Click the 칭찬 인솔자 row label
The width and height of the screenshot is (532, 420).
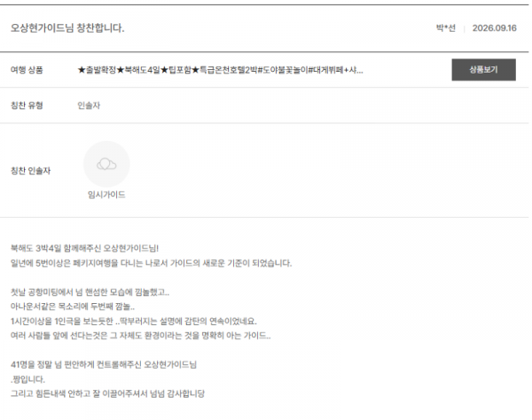pyautogui.click(x=30, y=170)
